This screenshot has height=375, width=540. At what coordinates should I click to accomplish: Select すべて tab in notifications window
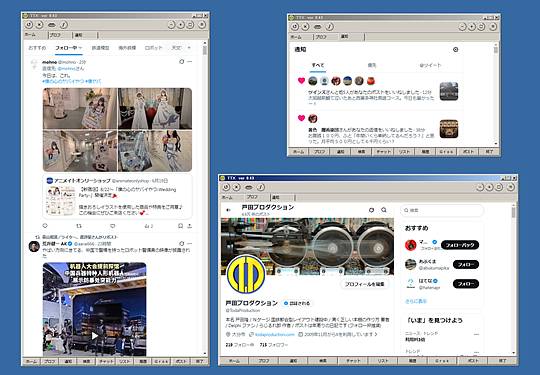[x=318, y=65]
